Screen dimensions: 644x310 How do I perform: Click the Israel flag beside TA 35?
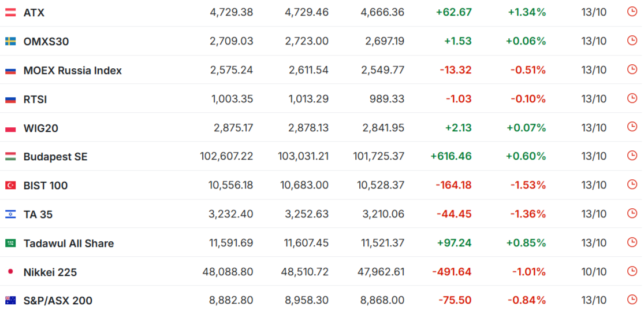[x=10, y=215]
